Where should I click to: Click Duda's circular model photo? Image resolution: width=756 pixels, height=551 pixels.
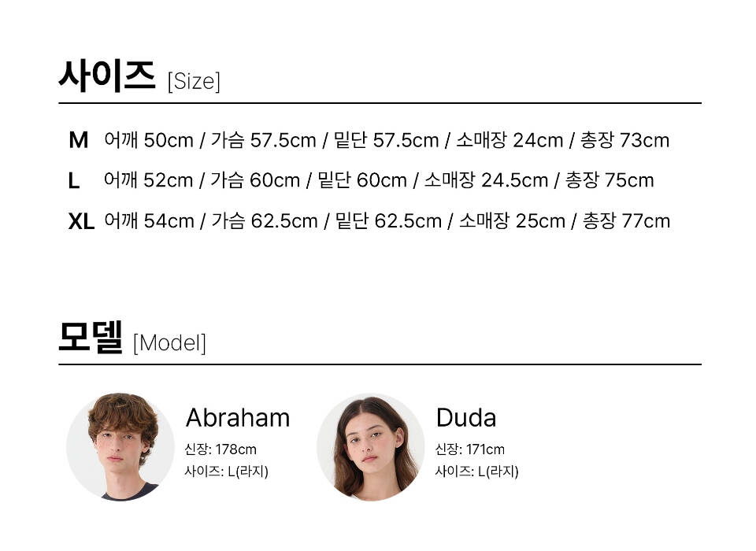(371, 446)
